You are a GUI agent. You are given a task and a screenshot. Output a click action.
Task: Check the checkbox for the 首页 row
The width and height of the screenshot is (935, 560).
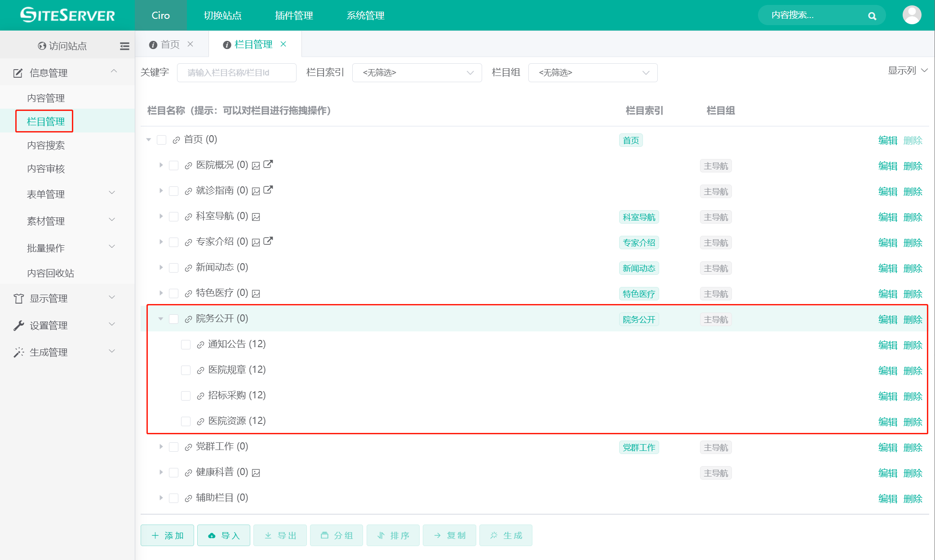coord(162,139)
